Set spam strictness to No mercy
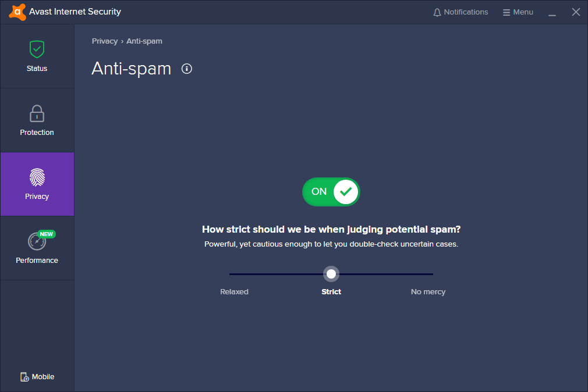588x392 pixels. [x=428, y=291]
